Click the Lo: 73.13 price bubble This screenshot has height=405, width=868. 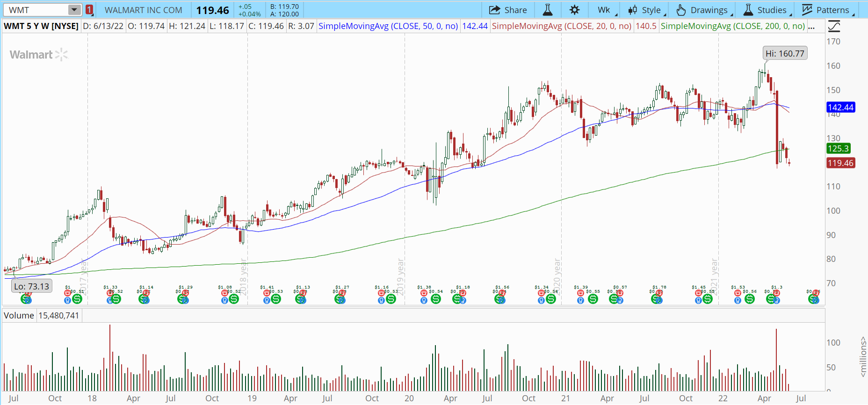[x=31, y=286]
